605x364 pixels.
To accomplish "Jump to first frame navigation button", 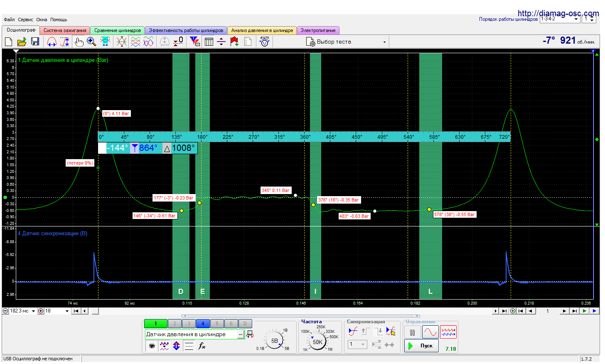I will 76,311.
